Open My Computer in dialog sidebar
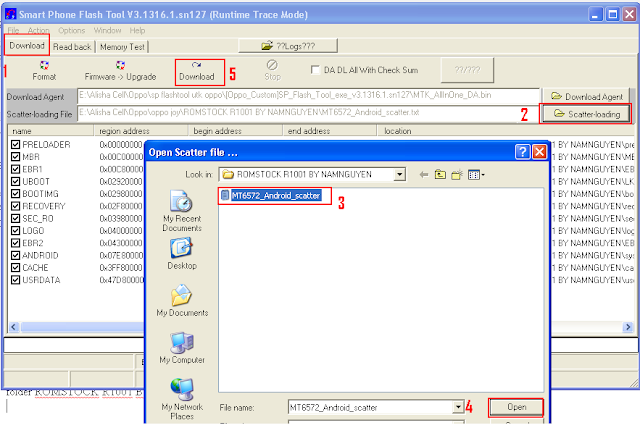The width and height of the screenshot is (640, 428). tap(182, 348)
